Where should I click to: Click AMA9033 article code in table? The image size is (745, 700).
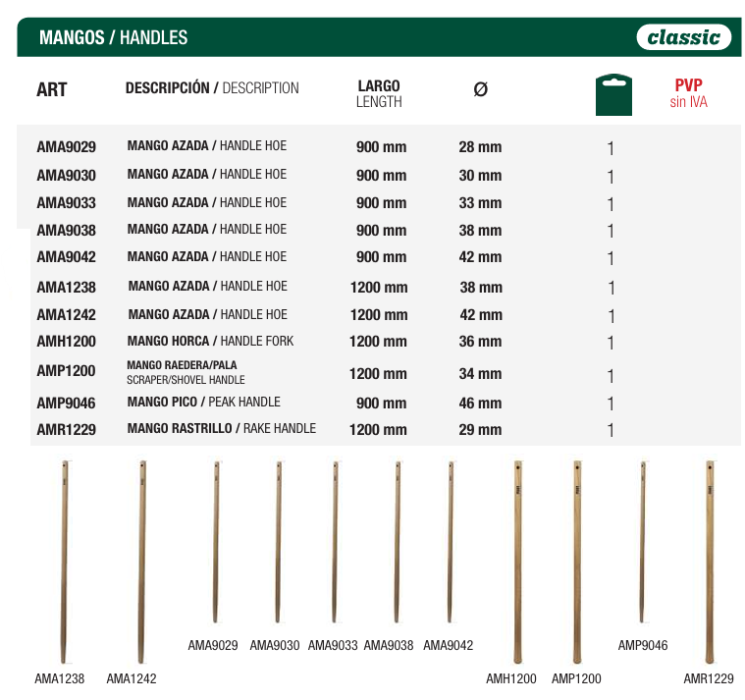(x=66, y=203)
